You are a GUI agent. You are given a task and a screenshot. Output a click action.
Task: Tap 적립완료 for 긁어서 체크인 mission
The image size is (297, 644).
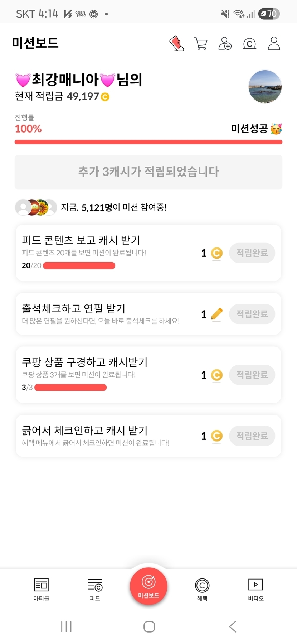252,436
